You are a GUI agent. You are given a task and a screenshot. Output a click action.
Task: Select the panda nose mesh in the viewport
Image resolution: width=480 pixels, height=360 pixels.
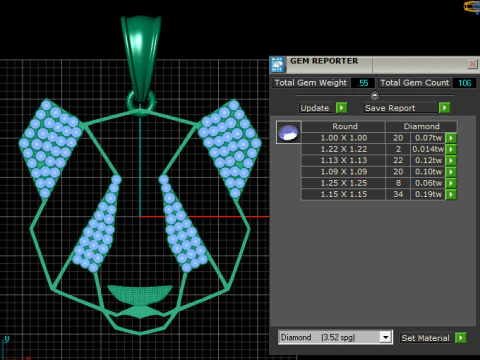click(x=140, y=294)
